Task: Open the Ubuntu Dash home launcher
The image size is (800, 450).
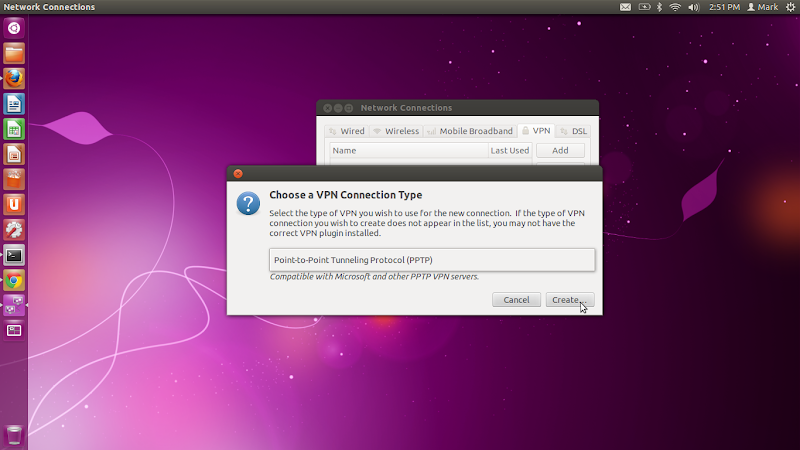Action: (14, 28)
